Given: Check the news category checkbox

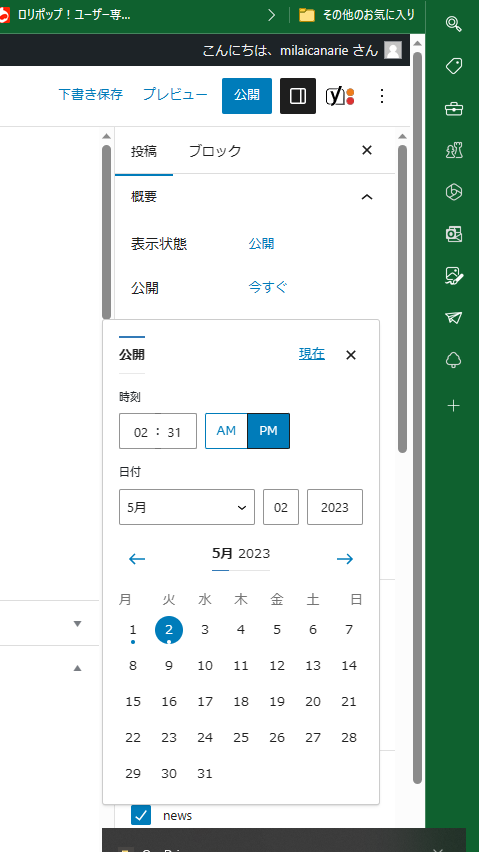Looking at the screenshot, I should point(141,815).
